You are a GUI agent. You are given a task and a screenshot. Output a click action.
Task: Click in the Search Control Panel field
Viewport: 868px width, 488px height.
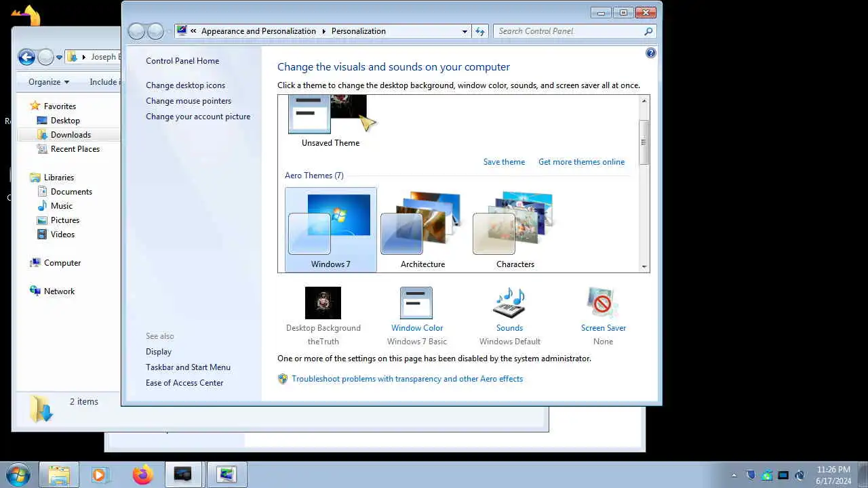pyautogui.click(x=568, y=31)
